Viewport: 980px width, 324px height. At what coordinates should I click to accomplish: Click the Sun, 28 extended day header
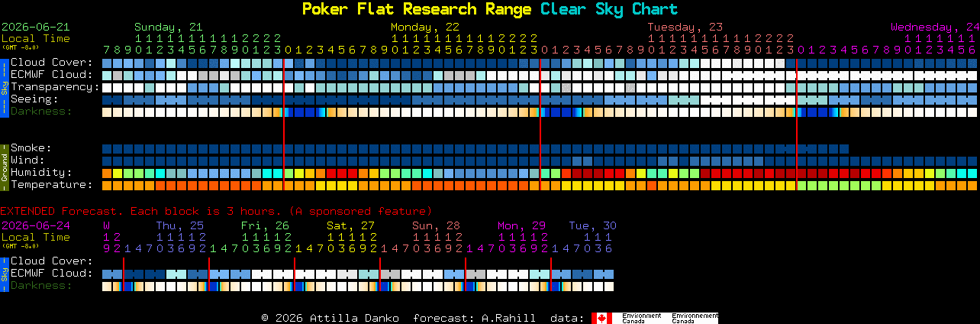click(437, 225)
